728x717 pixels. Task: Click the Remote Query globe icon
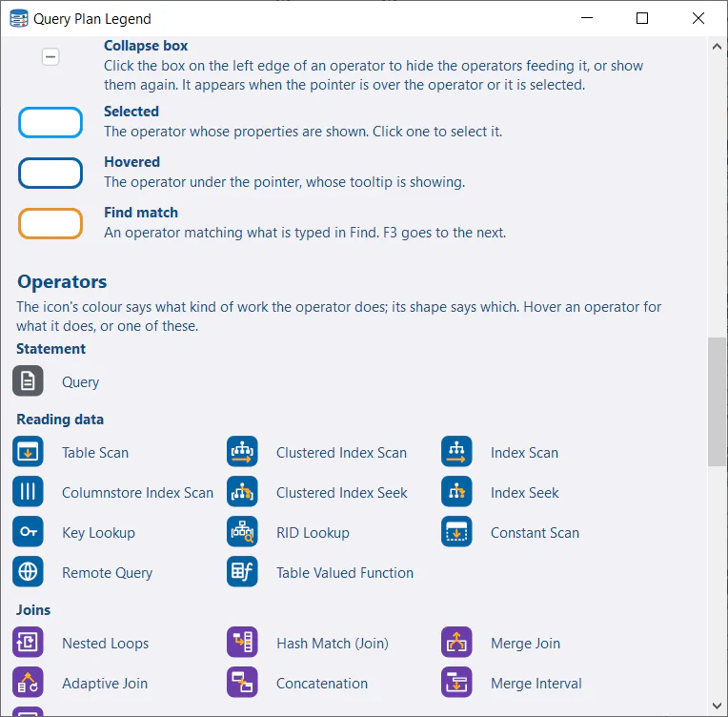point(28,571)
